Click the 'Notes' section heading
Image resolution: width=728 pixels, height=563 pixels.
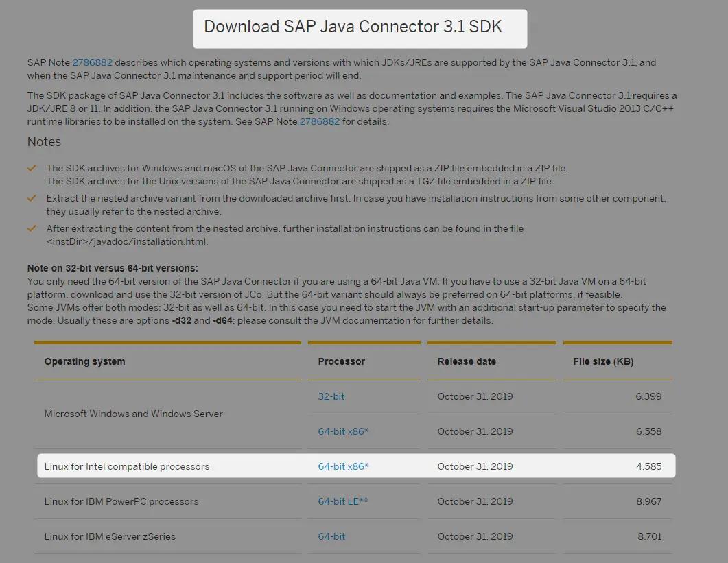coord(44,141)
